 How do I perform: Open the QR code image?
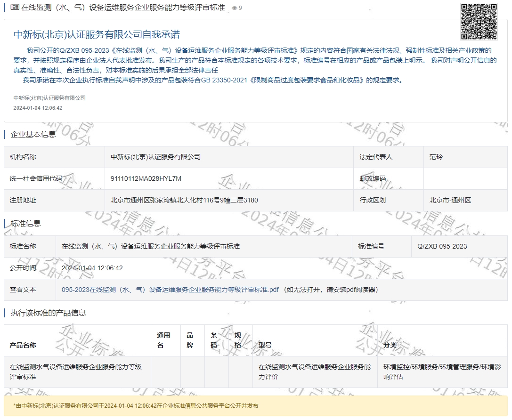click(479, 22)
